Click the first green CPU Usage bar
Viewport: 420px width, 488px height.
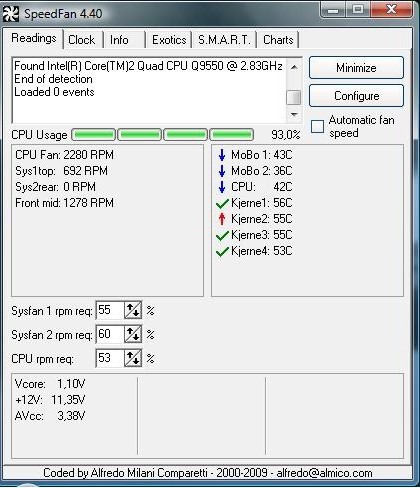94,135
